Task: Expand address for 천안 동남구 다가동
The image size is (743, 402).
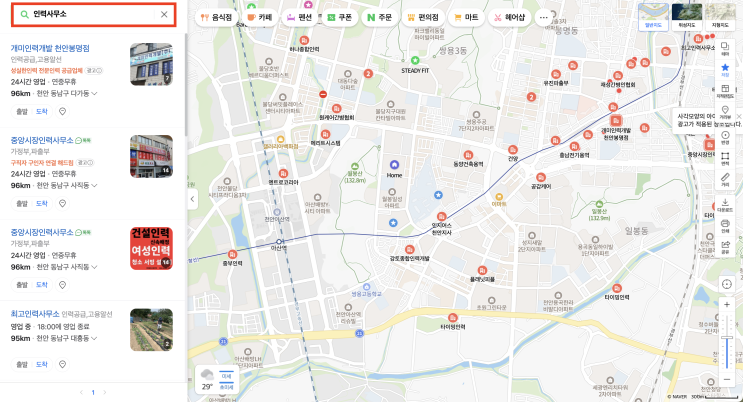Action: [94, 94]
